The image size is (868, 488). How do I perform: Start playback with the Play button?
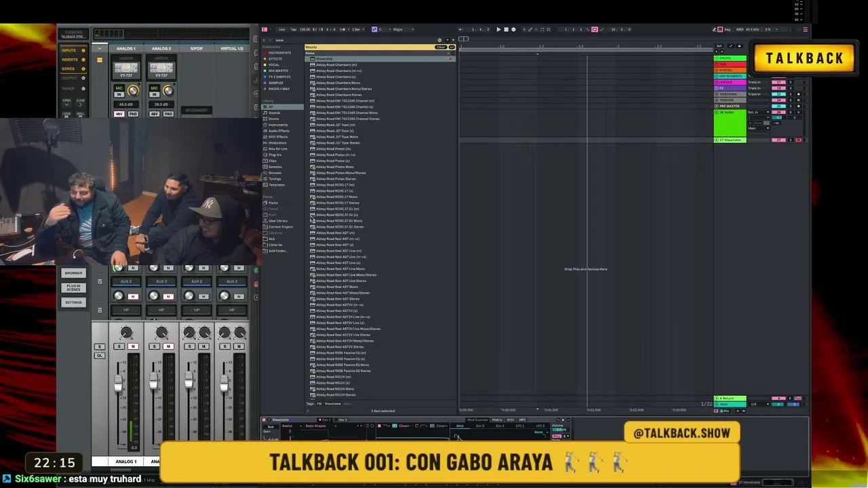coord(498,29)
